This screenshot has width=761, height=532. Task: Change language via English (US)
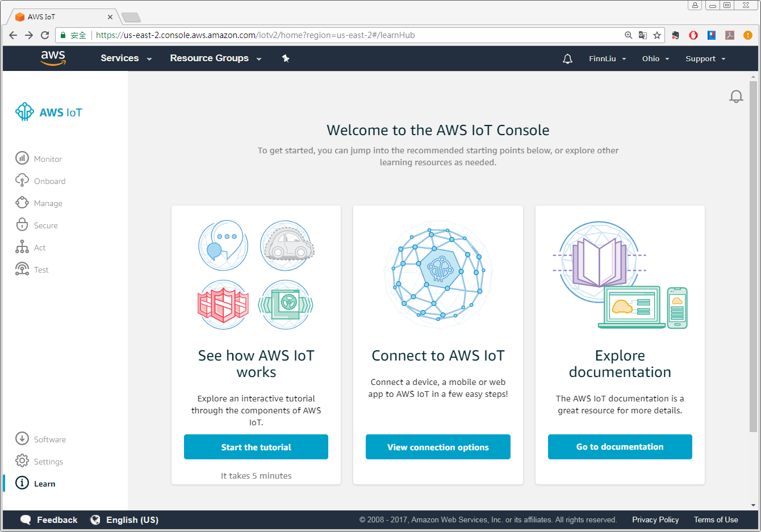(x=132, y=520)
